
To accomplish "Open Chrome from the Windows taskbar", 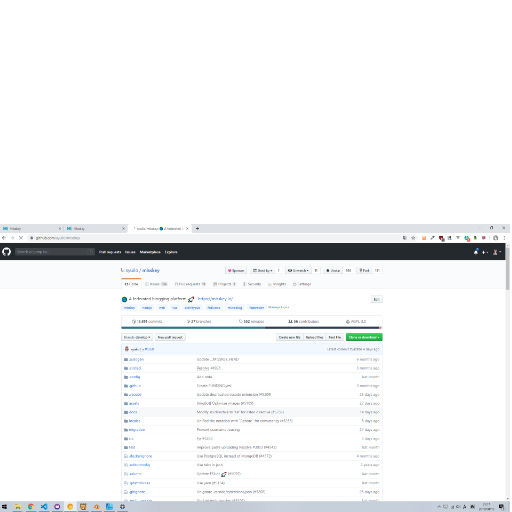I will coord(31,507).
